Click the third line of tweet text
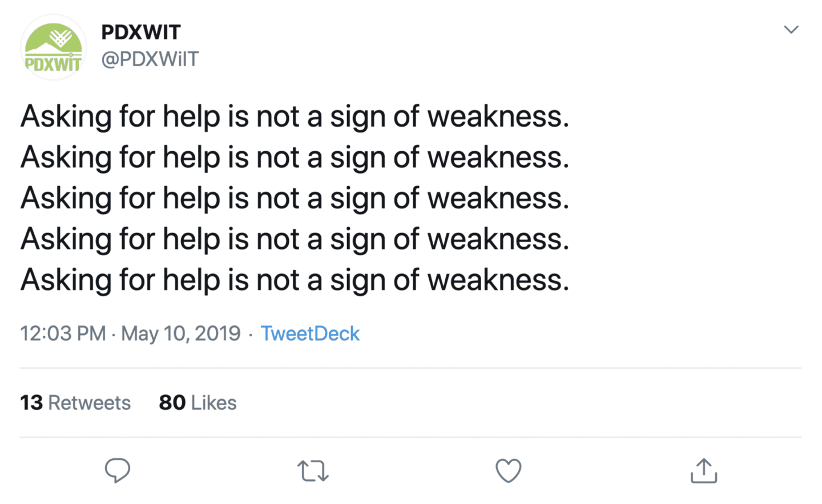Screen dimensions: 822x504 [295, 198]
